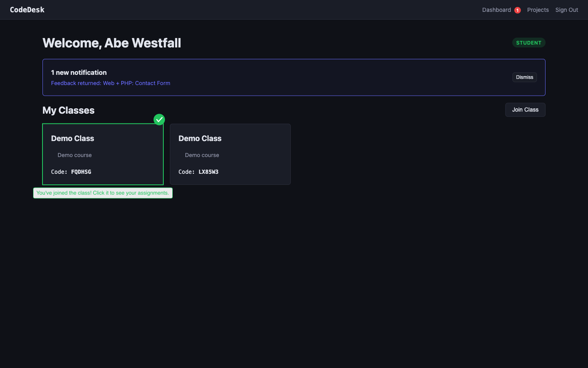Click the '1 new notification' heading
This screenshot has width=588, height=368.
coord(79,73)
